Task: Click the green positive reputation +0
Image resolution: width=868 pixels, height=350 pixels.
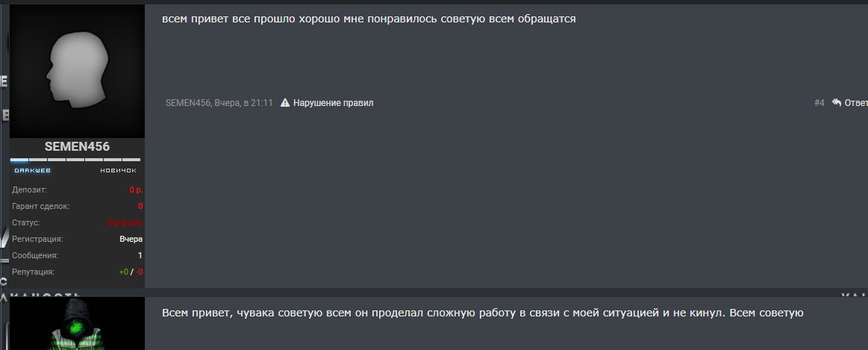Action: point(123,272)
